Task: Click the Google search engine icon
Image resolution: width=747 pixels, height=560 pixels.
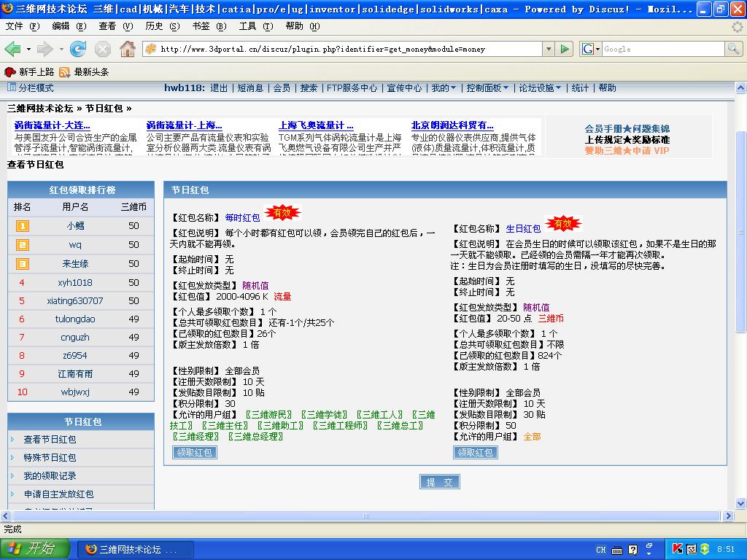Action: point(588,49)
